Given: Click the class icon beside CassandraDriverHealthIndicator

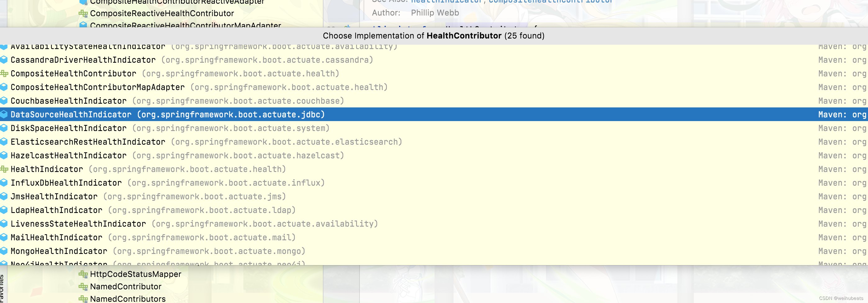Looking at the screenshot, I should [4, 60].
